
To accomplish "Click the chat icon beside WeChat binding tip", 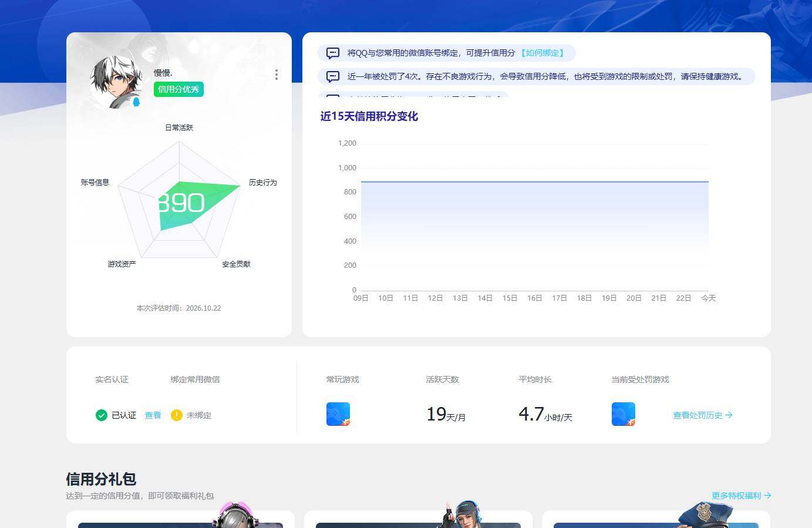I will point(332,53).
